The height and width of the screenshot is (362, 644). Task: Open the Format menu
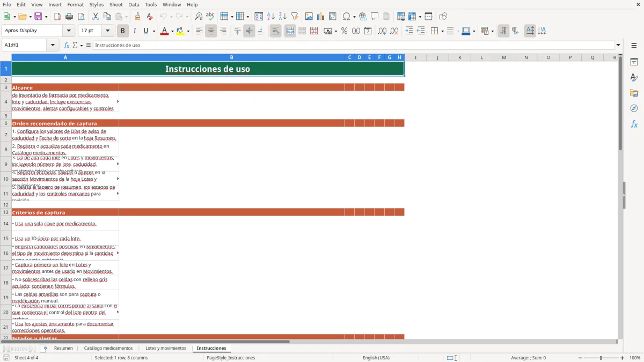(76, 4)
